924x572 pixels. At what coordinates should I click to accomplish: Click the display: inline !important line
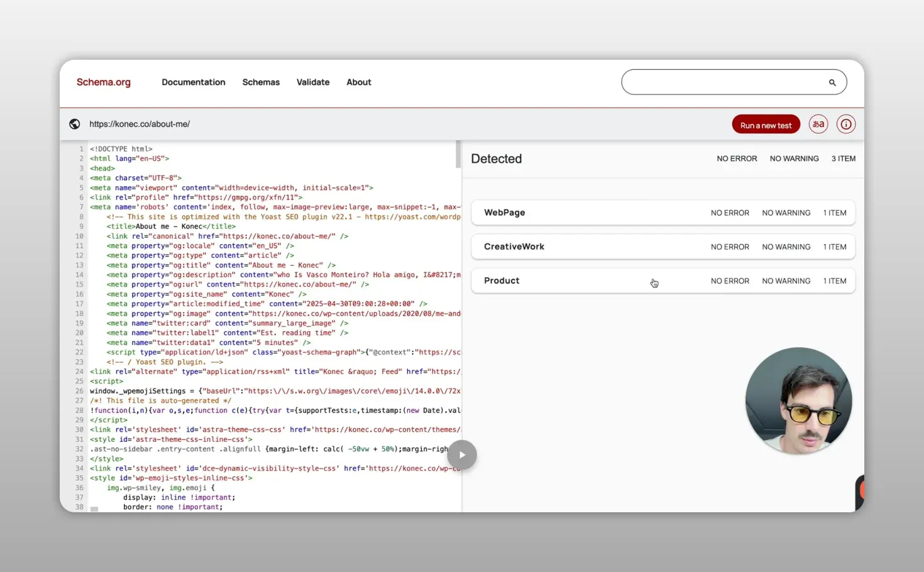click(x=179, y=498)
